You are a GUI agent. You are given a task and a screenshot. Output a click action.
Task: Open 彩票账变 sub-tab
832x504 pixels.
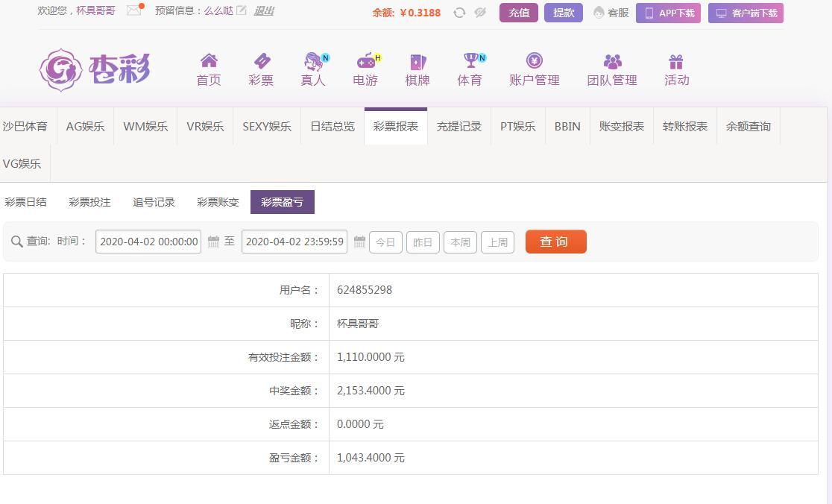[218, 202]
